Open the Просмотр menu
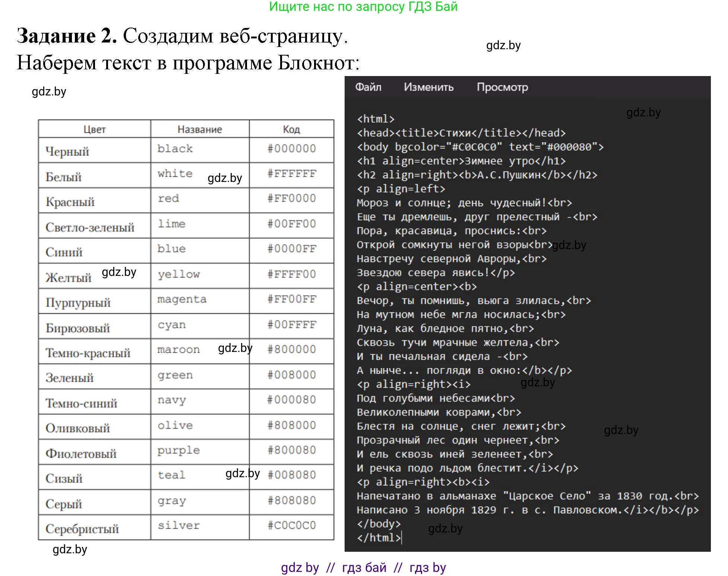728x576 pixels. [x=502, y=87]
